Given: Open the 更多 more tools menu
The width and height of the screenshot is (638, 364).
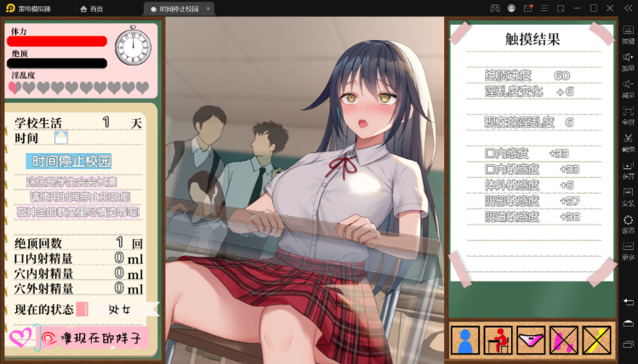Looking at the screenshot, I should click(629, 252).
